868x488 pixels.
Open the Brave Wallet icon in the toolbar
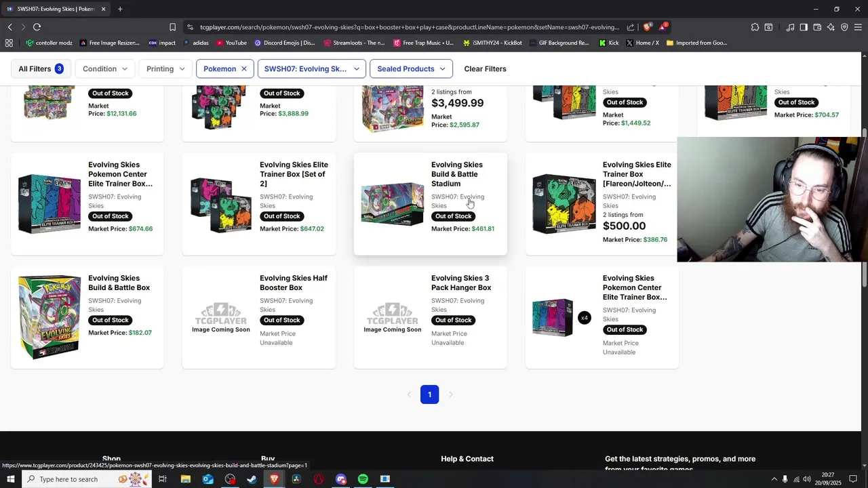click(x=817, y=27)
